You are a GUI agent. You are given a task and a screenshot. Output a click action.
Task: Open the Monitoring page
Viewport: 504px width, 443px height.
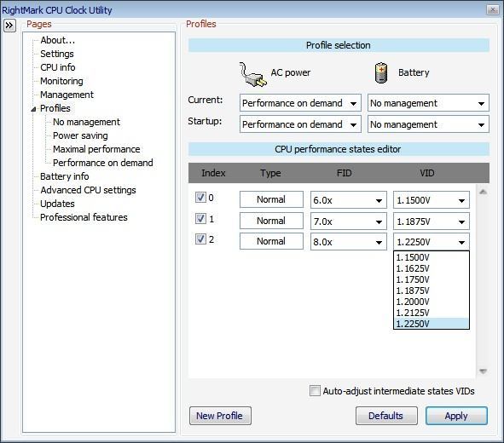pyautogui.click(x=61, y=81)
